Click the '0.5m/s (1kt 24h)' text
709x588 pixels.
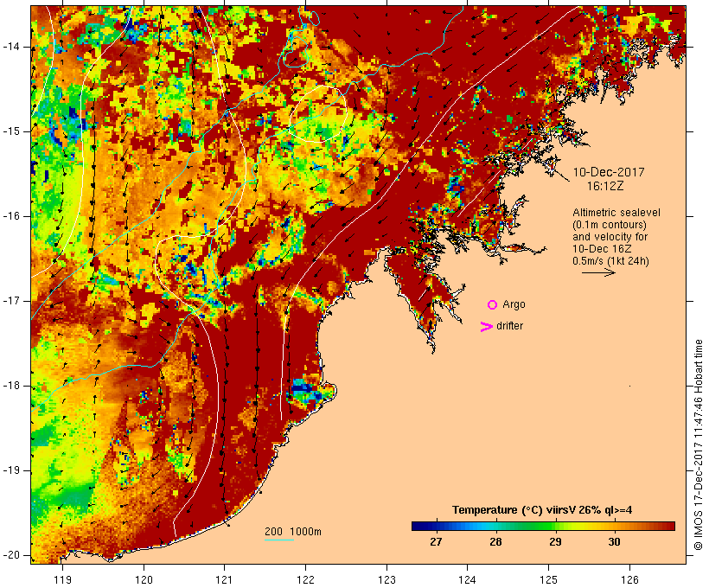click(611, 261)
